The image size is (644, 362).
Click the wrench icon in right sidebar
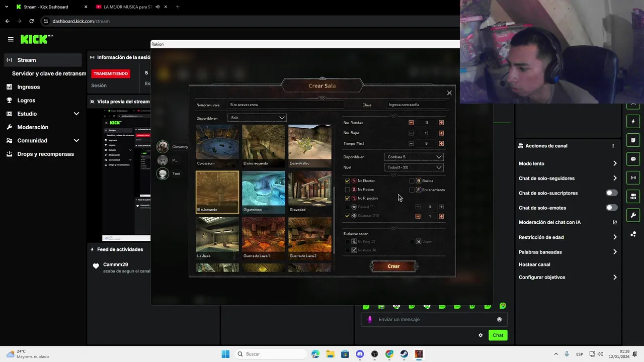(633, 215)
